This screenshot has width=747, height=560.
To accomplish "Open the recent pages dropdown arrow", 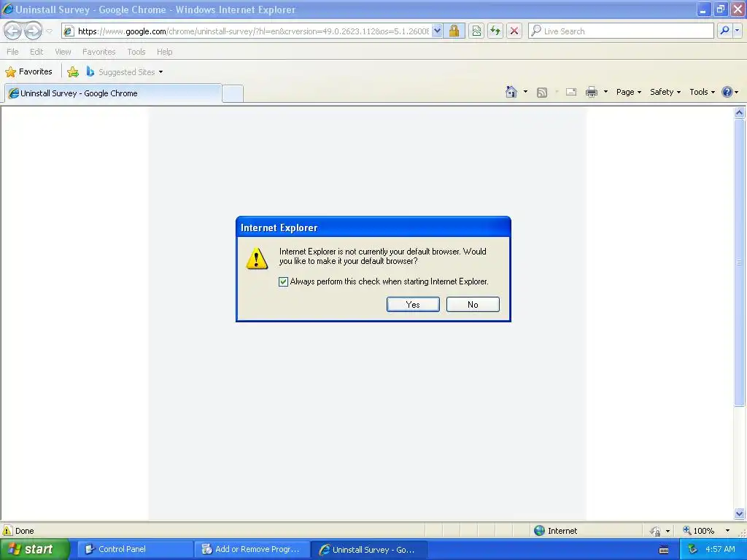I will click(x=49, y=31).
